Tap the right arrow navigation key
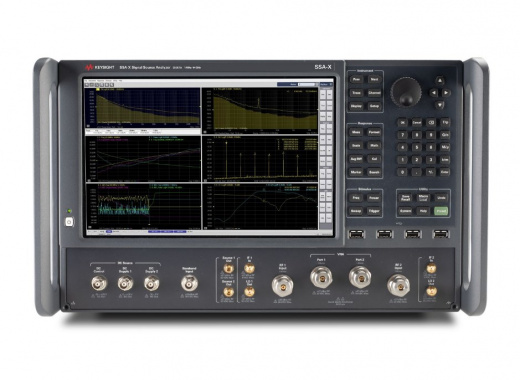This screenshot has width=520, height=380. pyautogui.click(x=446, y=93)
